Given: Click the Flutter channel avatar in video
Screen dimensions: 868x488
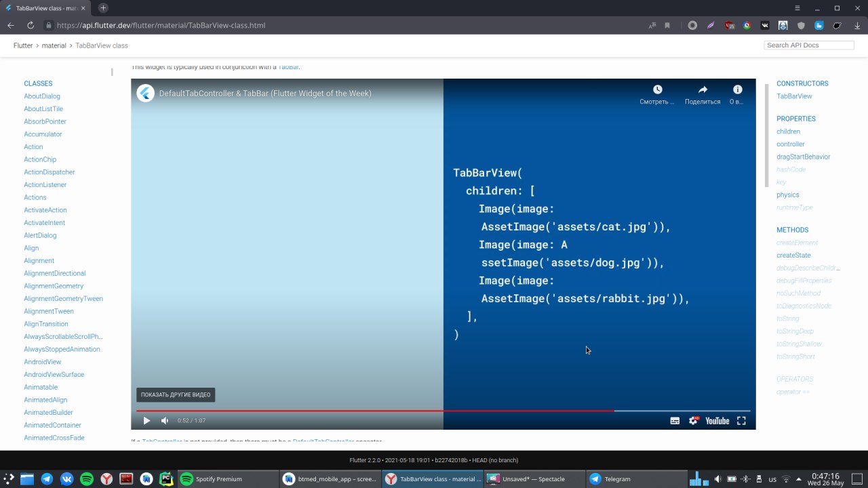Looking at the screenshot, I should click(146, 94).
